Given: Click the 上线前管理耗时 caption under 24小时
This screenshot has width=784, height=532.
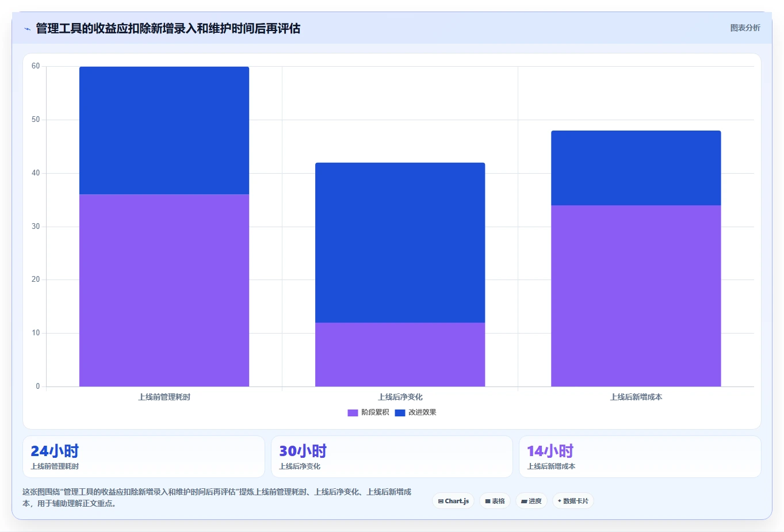Looking at the screenshot, I should click(x=55, y=466).
